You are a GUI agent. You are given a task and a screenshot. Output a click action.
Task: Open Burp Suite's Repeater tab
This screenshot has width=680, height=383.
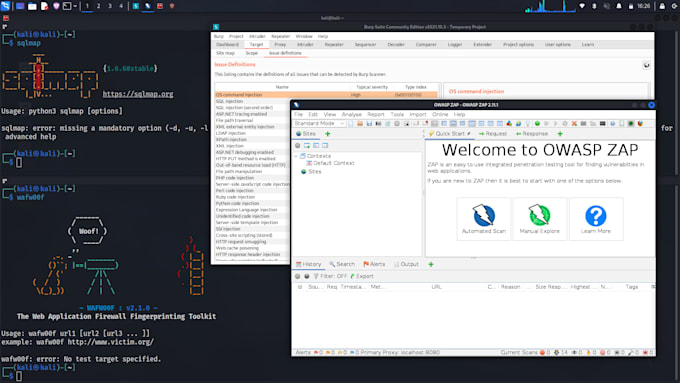coord(333,45)
